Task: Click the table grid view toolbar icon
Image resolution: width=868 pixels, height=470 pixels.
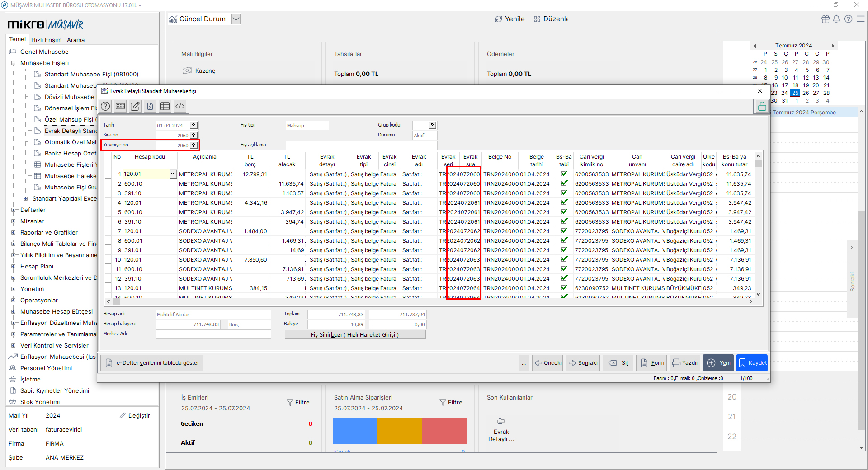Action: [x=165, y=106]
